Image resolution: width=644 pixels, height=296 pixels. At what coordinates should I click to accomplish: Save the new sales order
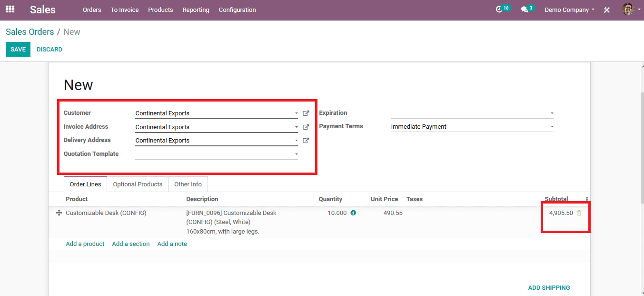pos(18,50)
